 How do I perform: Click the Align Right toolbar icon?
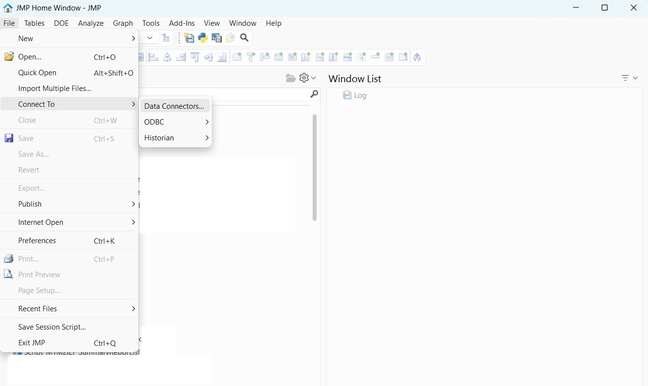pyautogui.click(x=181, y=57)
